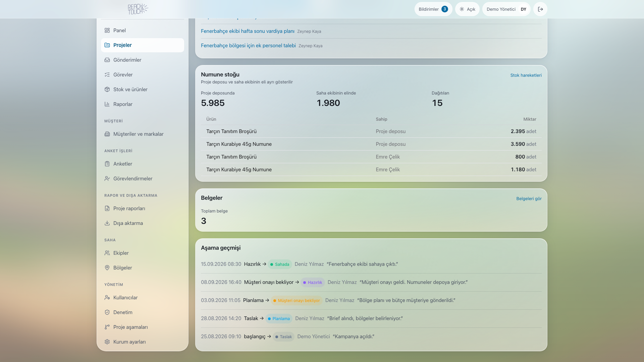Select the 3.590 adet quantity cell
The height and width of the screenshot is (362, 644).
[523, 144]
